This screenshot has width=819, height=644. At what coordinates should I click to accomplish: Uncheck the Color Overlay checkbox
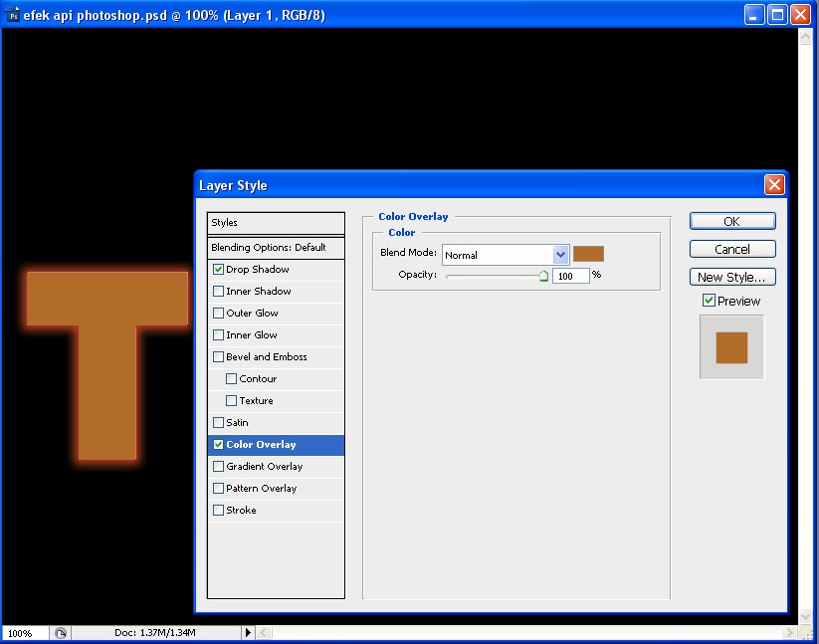tap(218, 445)
